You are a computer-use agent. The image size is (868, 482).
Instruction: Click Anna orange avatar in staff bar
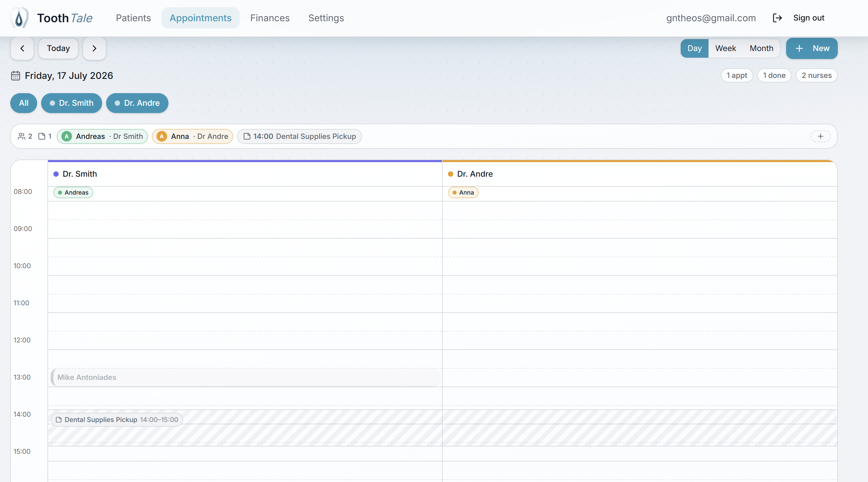click(x=162, y=136)
